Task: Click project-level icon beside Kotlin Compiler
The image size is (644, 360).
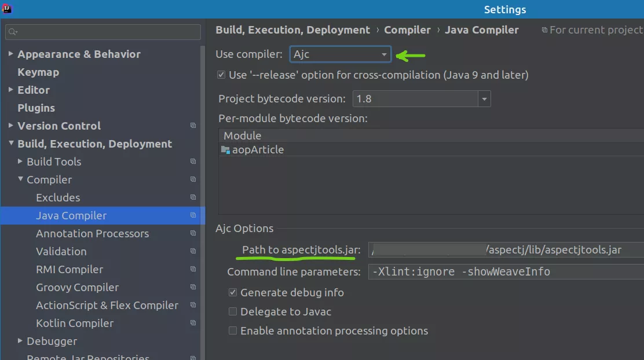Action: (x=193, y=324)
